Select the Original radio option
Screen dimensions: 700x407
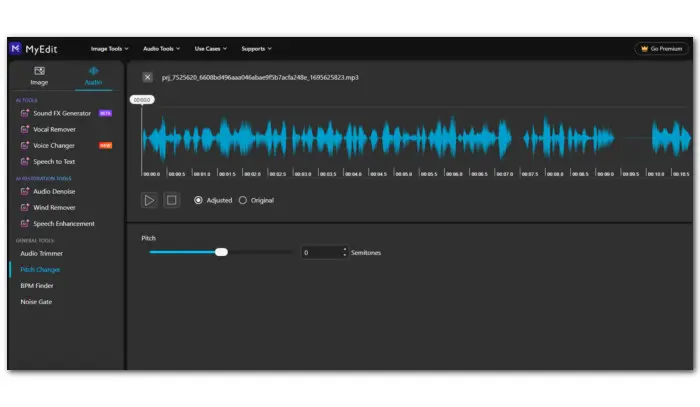[x=242, y=200]
